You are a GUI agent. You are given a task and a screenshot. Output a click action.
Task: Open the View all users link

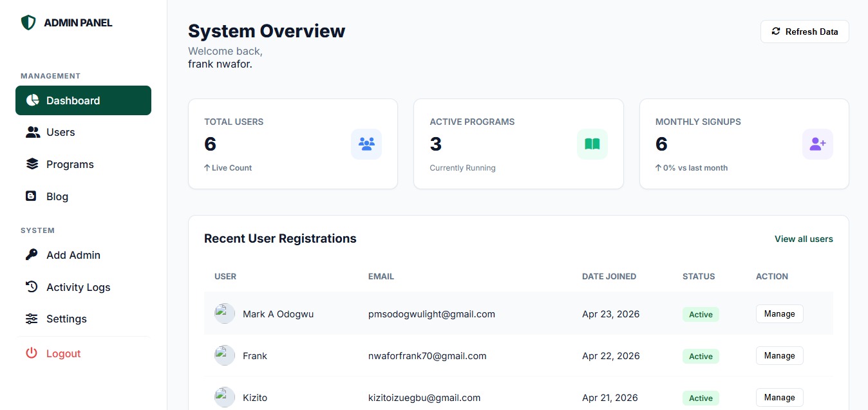click(x=803, y=239)
